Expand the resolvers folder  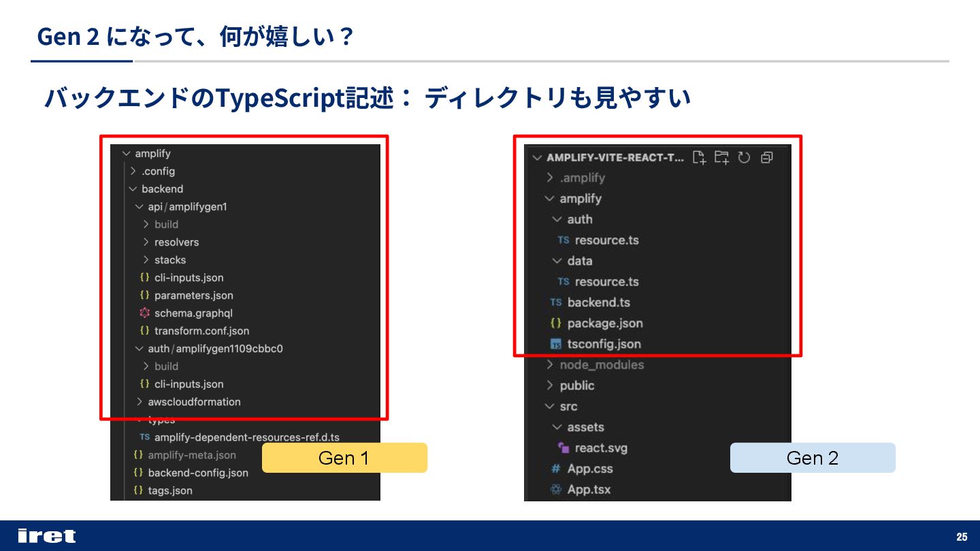(146, 242)
